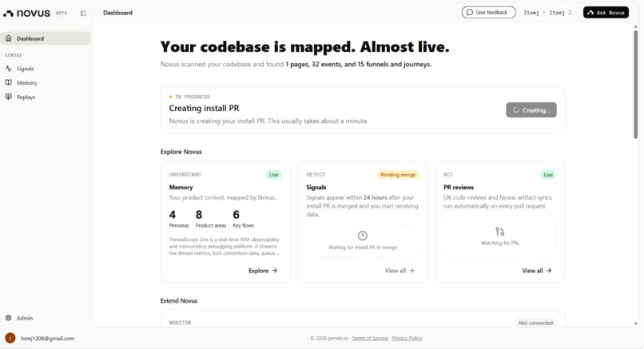Click the scrollbar down arrow
The height and width of the screenshot is (349, 644).
635,323
